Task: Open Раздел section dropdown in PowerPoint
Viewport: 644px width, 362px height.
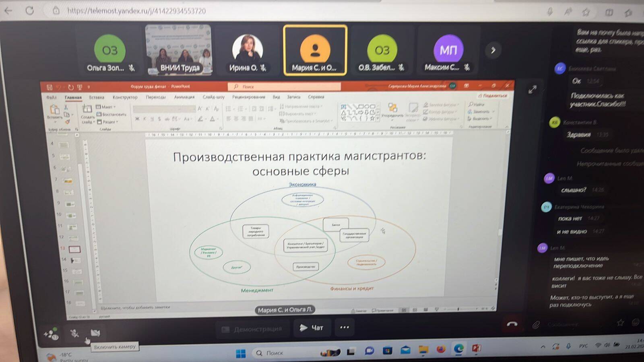Action: pos(107,122)
